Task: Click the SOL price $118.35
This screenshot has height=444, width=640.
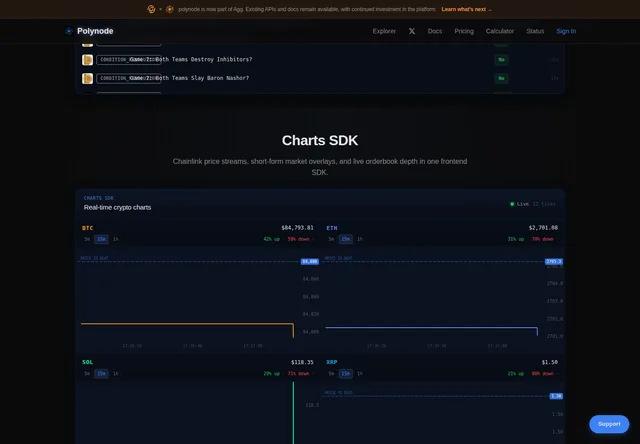Action: point(302,362)
